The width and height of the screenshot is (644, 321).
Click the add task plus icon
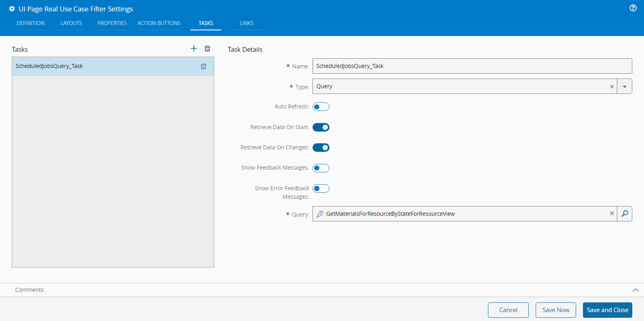pyautogui.click(x=194, y=49)
